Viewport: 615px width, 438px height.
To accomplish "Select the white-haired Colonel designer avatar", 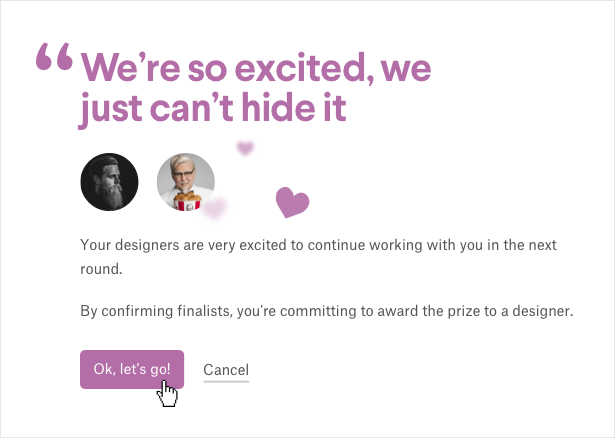I will (186, 182).
